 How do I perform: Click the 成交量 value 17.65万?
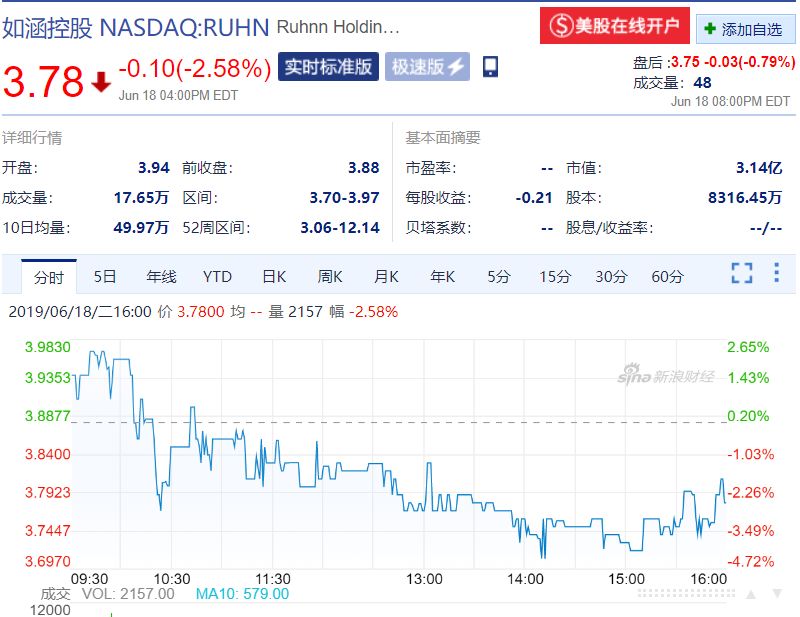141,198
